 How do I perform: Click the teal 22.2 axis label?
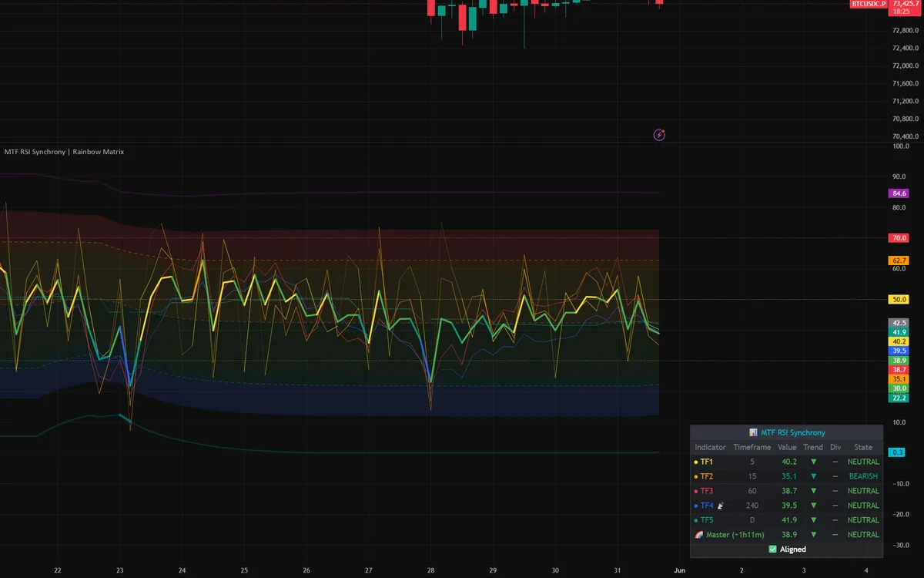pyautogui.click(x=899, y=398)
